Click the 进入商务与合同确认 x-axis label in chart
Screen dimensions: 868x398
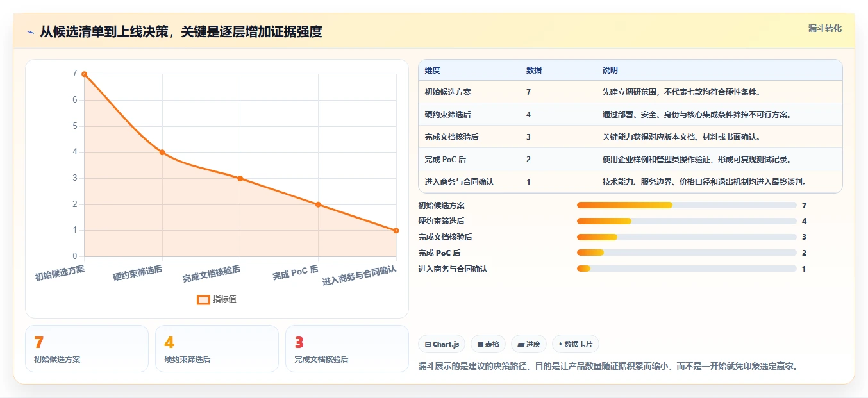[x=359, y=275]
